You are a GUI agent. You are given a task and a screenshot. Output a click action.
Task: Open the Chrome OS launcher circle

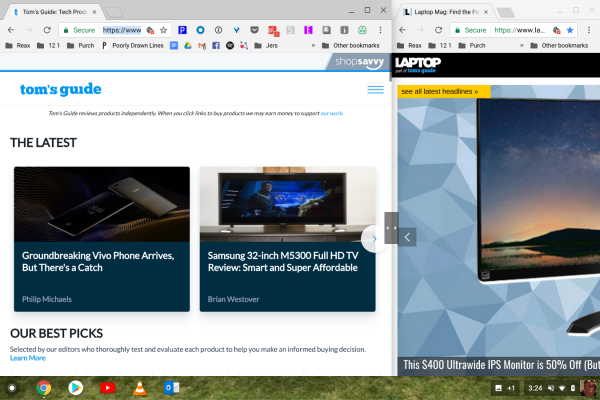pos(12,388)
